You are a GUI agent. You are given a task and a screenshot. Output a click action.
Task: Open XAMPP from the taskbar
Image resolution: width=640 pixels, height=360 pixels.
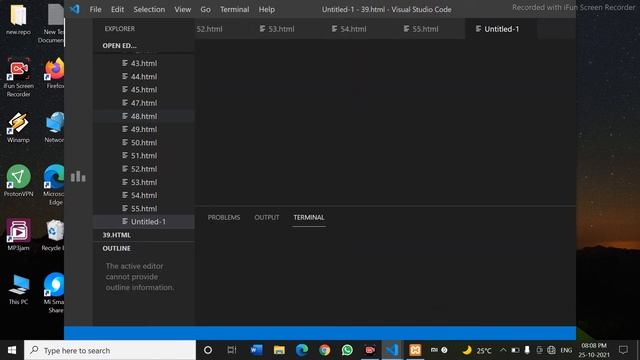pyautogui.click(x=415, y=350)
